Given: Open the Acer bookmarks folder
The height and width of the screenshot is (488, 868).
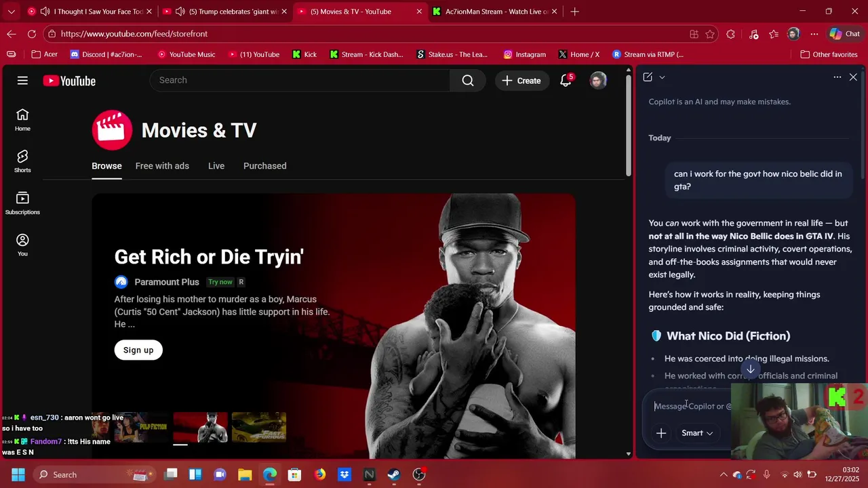Looking at the screenshot, I should (x=45, y=54).
